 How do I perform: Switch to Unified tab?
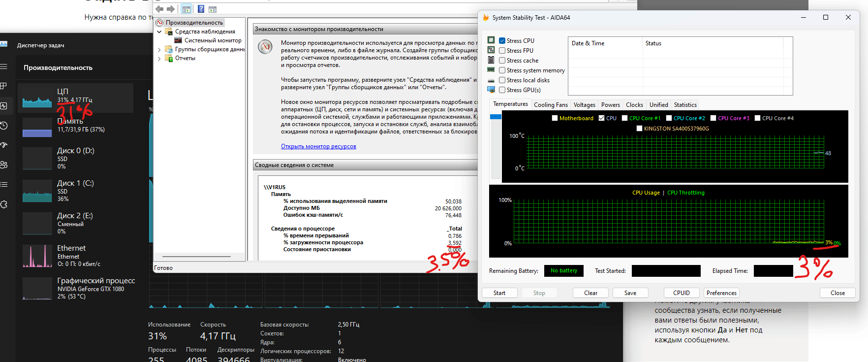pos(659,105)
